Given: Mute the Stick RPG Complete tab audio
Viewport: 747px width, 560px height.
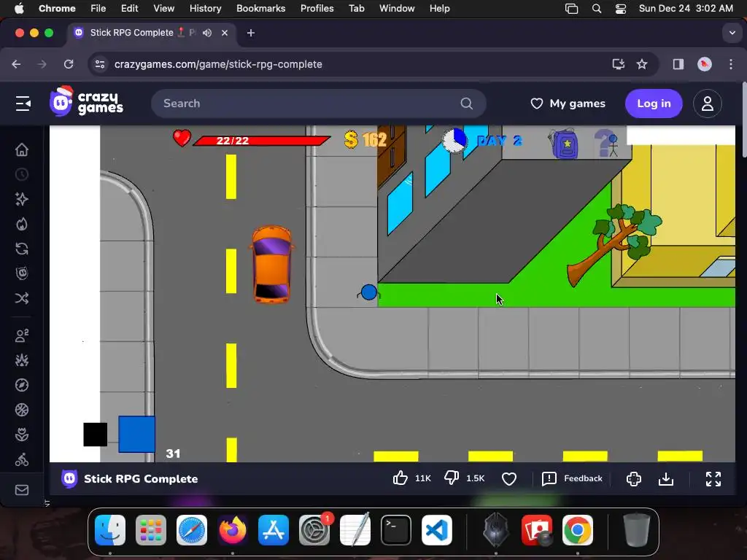Looking at the screenshot, I should click(206, 33).
